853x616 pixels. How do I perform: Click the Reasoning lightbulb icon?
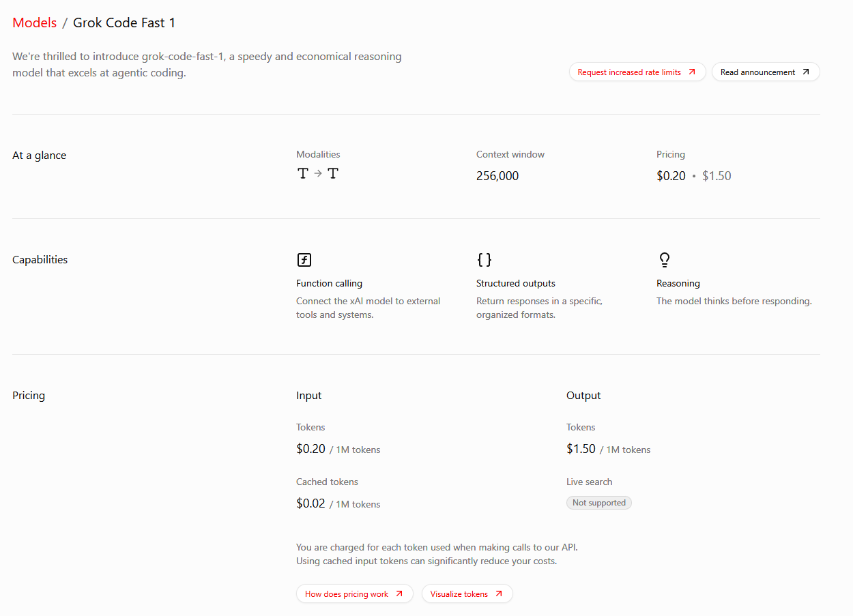tap(664, 260)
